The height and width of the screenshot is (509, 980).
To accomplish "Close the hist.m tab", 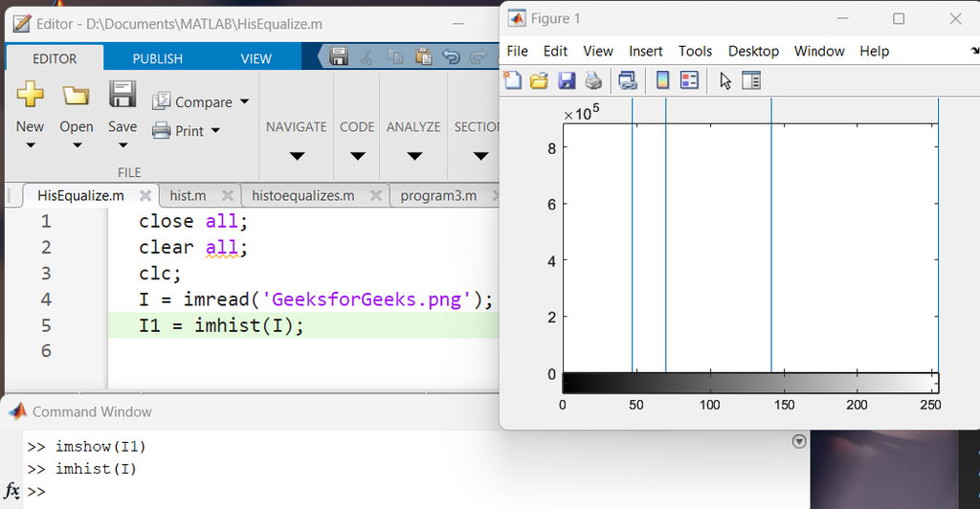I will click(228, 195).
